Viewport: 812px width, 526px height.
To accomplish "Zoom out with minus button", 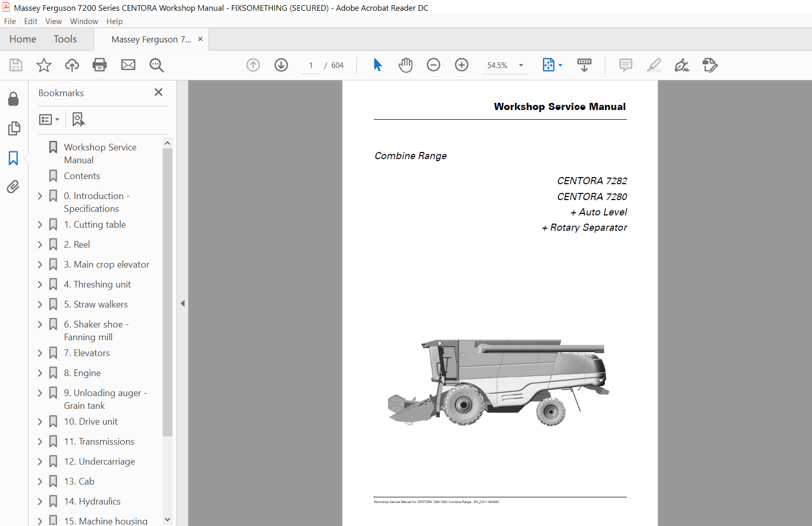I will (x=434, y=65).
